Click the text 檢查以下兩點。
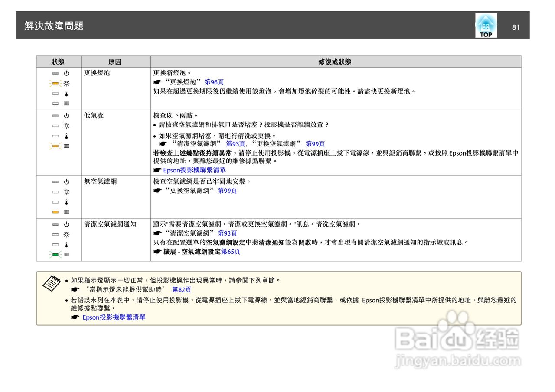 [x=176, y=116]
